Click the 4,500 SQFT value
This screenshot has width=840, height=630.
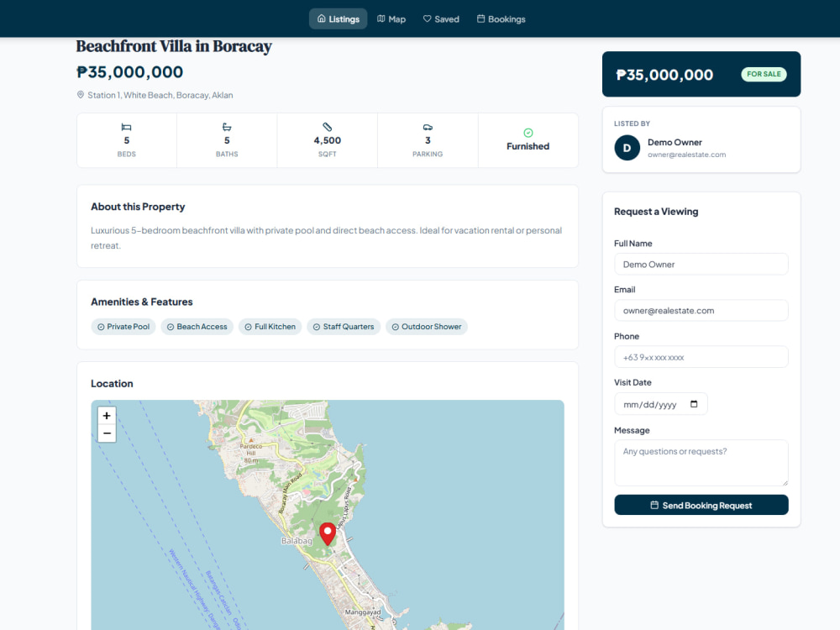[x=328, y=140]
